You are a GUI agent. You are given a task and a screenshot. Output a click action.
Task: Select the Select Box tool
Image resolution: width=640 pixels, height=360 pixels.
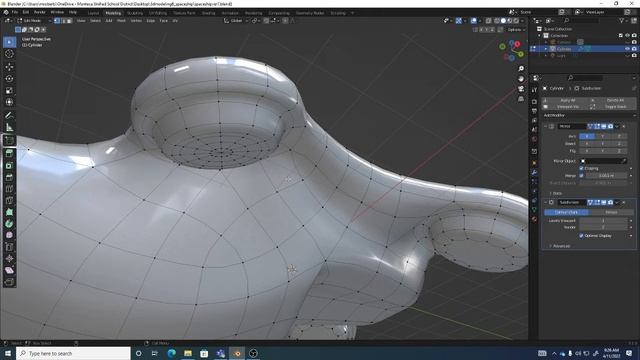[x=9, y=42]
